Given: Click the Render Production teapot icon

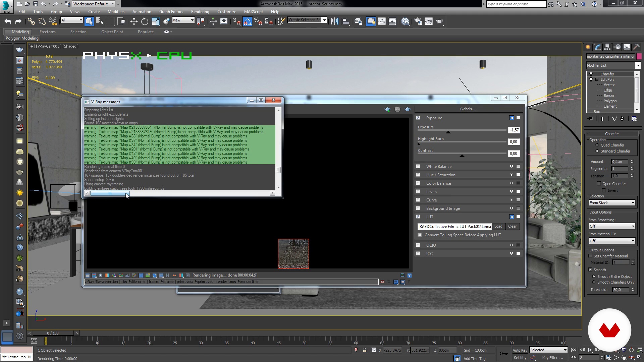Looking at the screenshot, I should (439, 21).
